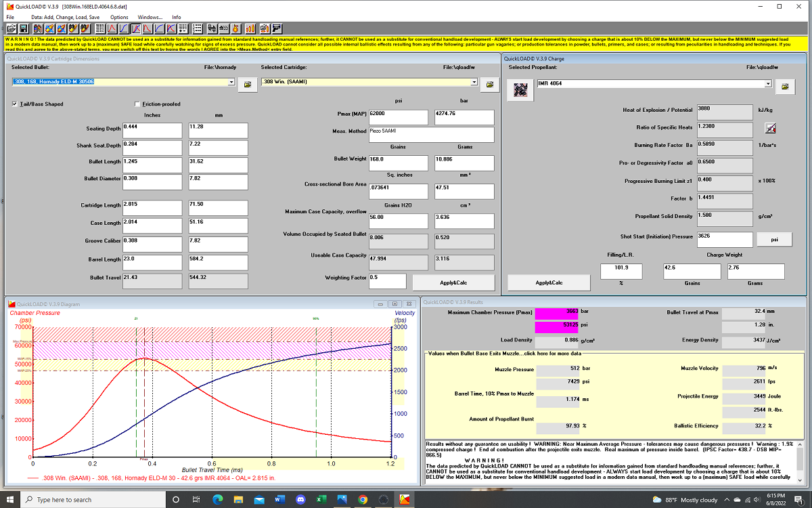
Task: Open cartridge file with folder button
Action: [x=489, y=83]
